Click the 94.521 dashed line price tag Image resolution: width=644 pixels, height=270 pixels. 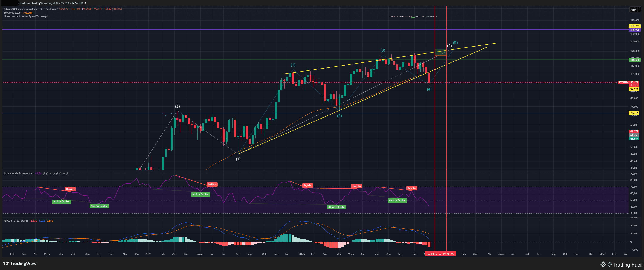pos(634,89)
